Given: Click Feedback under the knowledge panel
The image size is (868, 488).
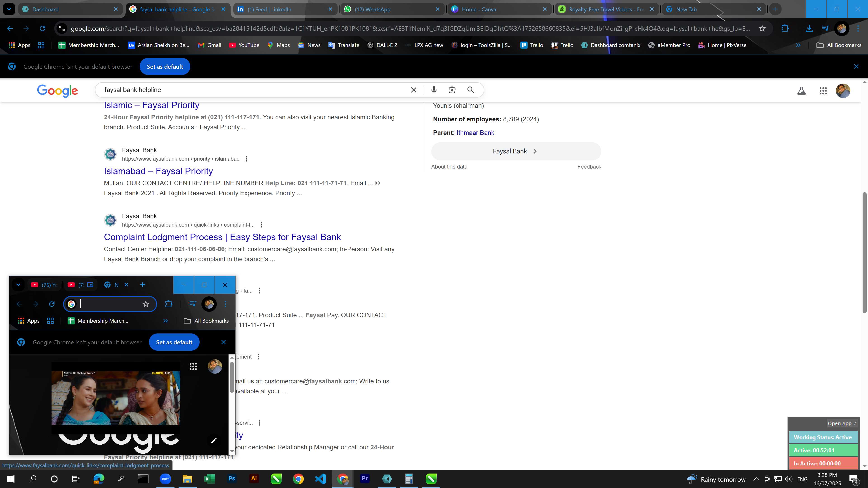Looking at the screenshot, I should [x=589, y=167].
